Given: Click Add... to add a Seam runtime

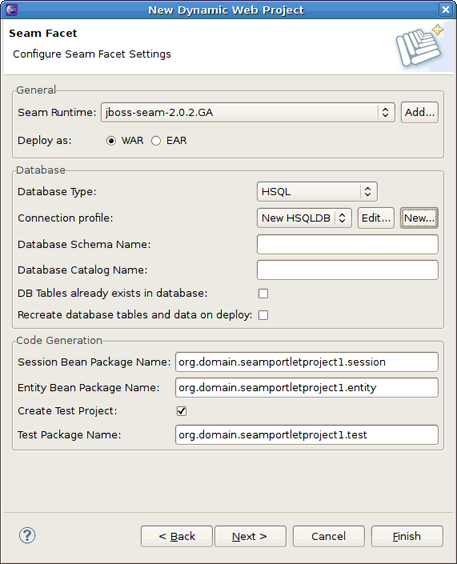Looking at the screenshot, I should pyautogui.click(x=420, y=112).
